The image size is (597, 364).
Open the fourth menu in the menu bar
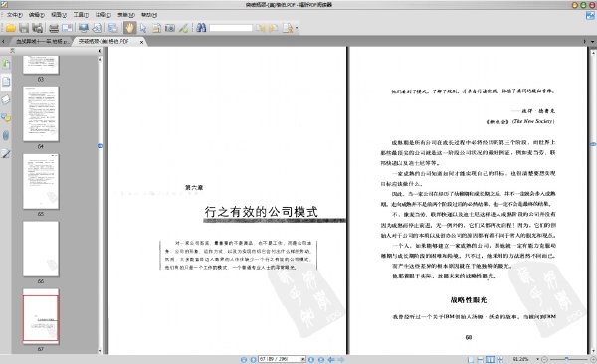coord(81,15)
